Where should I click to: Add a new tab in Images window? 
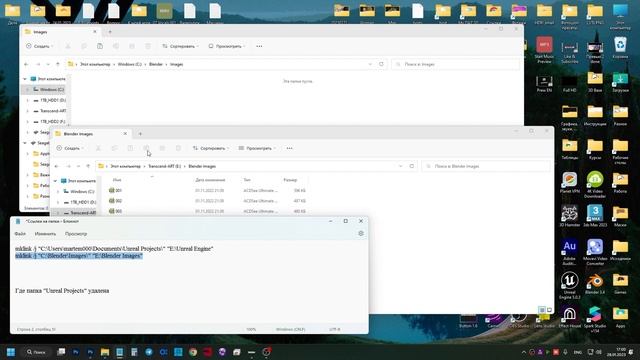coord(110,31)
